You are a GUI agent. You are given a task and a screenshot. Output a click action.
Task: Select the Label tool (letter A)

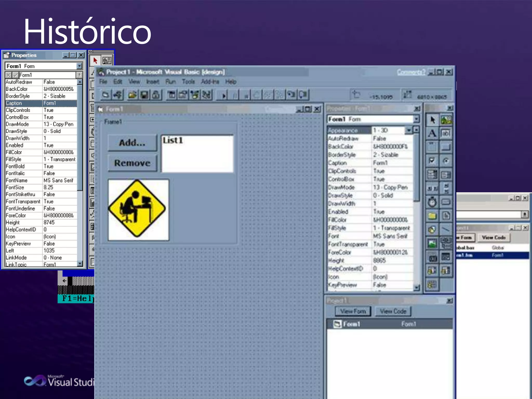click(x=432, y=134)
